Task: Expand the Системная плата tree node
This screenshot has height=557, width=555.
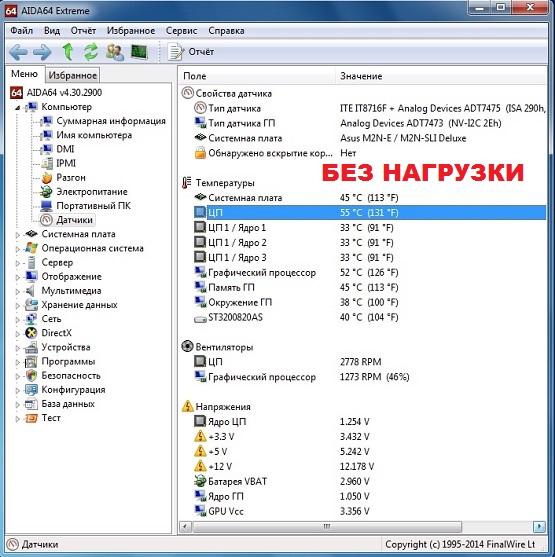Action: pyautogui.click(x=17, y=234)
